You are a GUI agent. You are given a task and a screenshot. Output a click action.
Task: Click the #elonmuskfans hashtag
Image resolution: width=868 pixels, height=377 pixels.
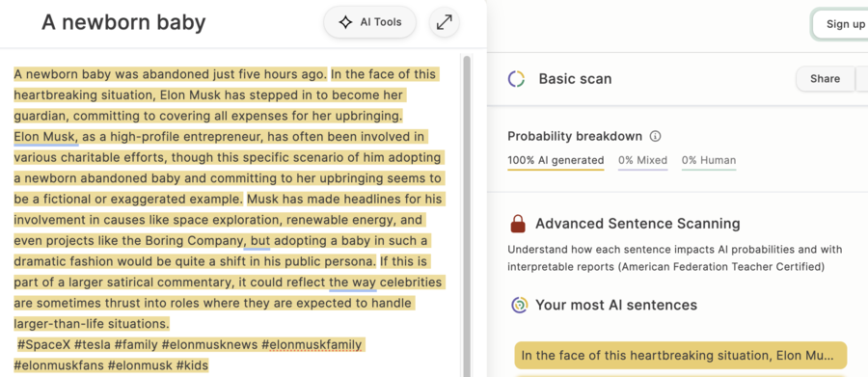coord(59,365)
